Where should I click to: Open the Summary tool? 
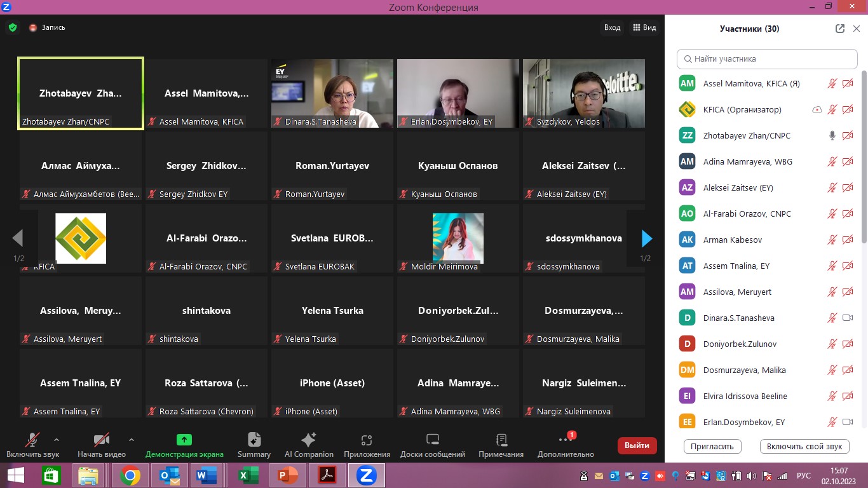point(254,445)
